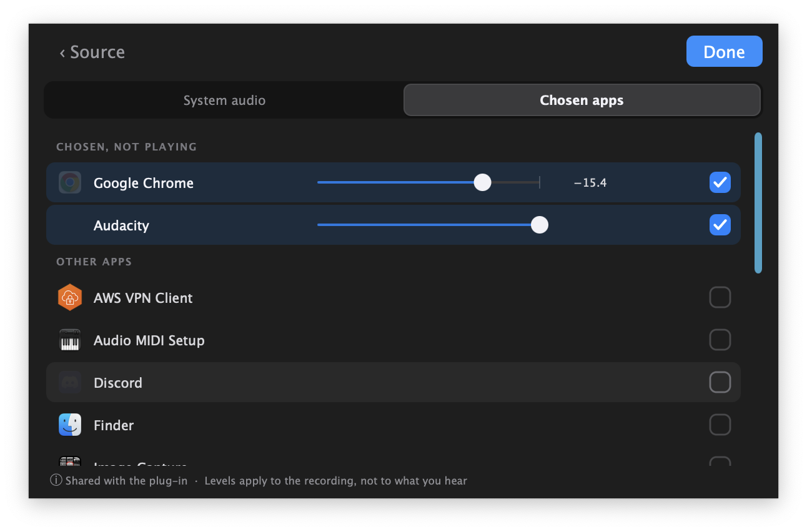807x532 pixels.
Task: Click the Finder name label
Action: coord(114,425)
